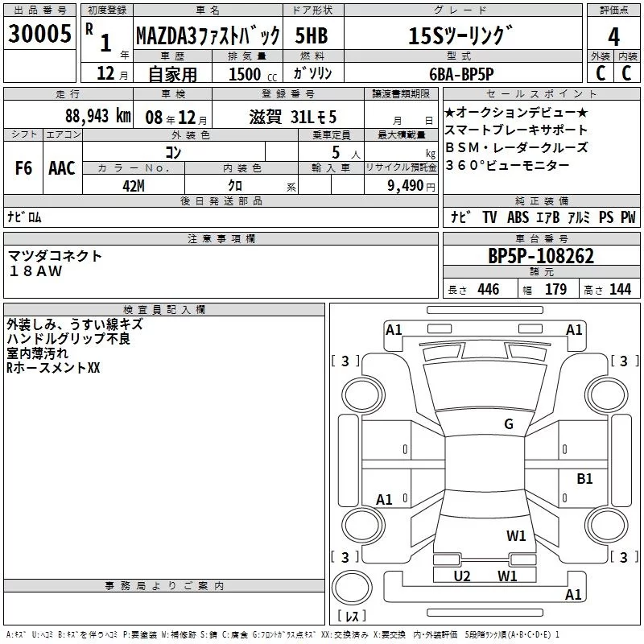Select the chassis number BP5P-108262
Viewport: 644px width, 644px height.
click(541, 256)
